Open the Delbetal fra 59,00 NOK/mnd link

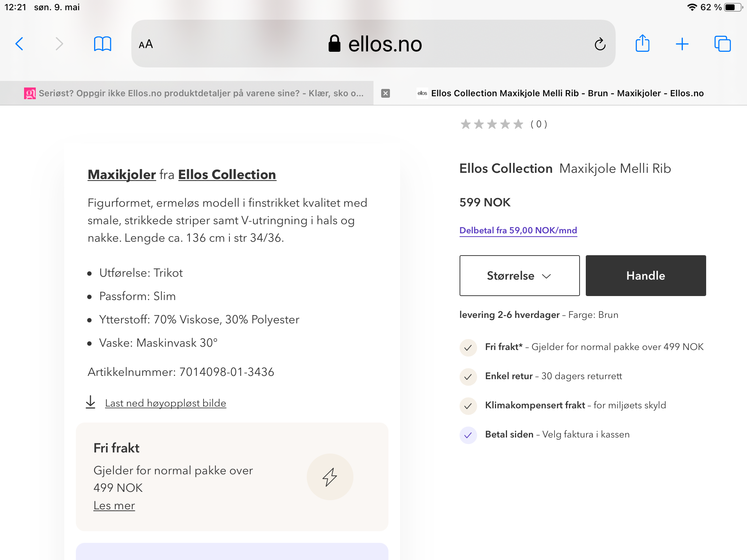pyautogui.click(x=518, y=230)
